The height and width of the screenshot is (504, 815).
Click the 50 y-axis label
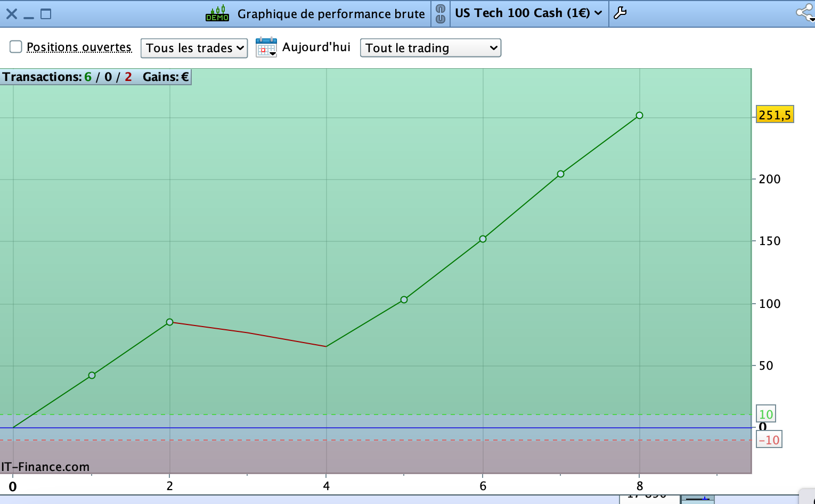pyautogui.click(x=766, y=365)
